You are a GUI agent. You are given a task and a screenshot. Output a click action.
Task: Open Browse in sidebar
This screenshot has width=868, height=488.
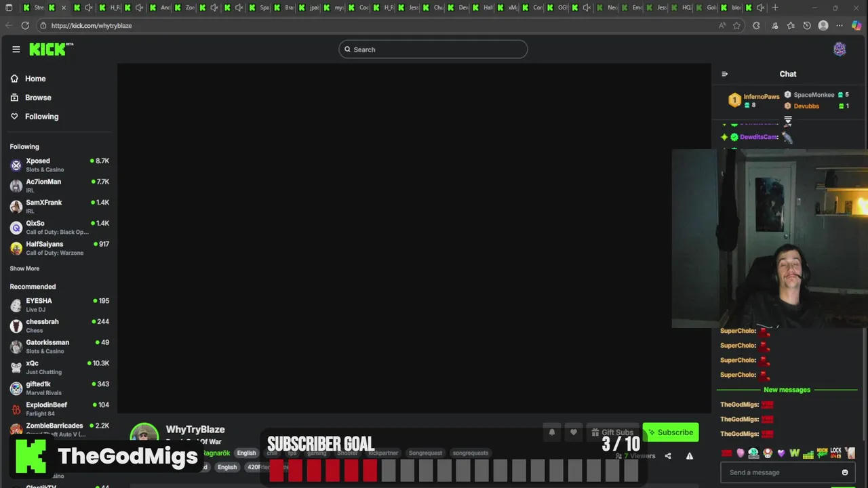point(38,98)
